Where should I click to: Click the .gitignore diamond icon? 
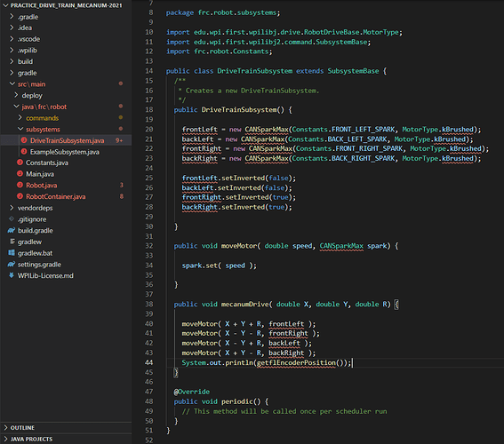point(12,219)
